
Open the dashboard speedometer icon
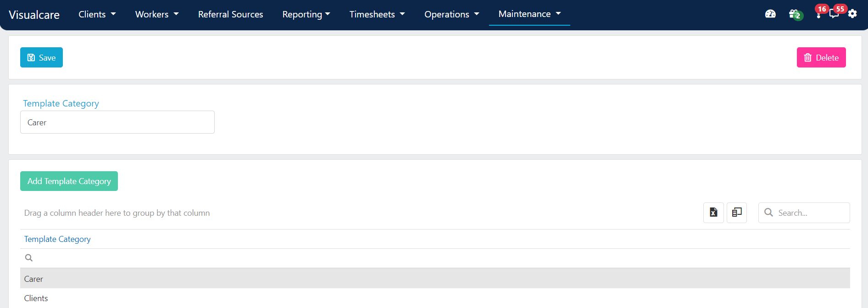click(x=770, y=14)
